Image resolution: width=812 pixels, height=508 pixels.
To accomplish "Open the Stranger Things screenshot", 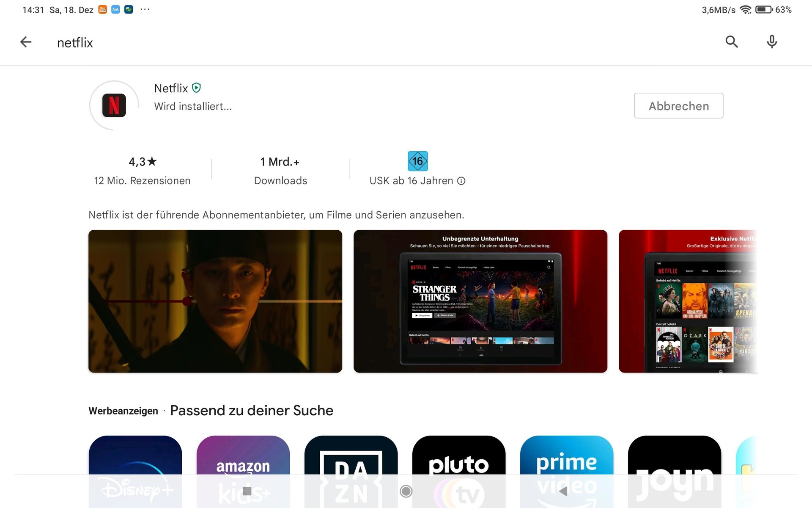I will tap(480, 301).
